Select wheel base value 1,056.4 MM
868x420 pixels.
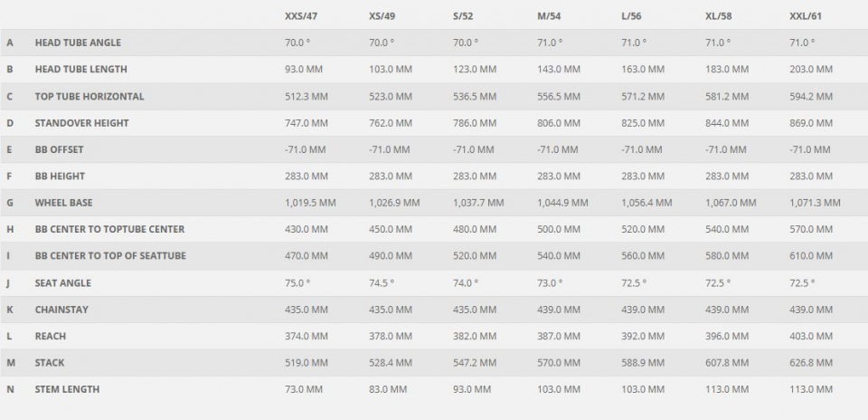(x=646, y=203)
